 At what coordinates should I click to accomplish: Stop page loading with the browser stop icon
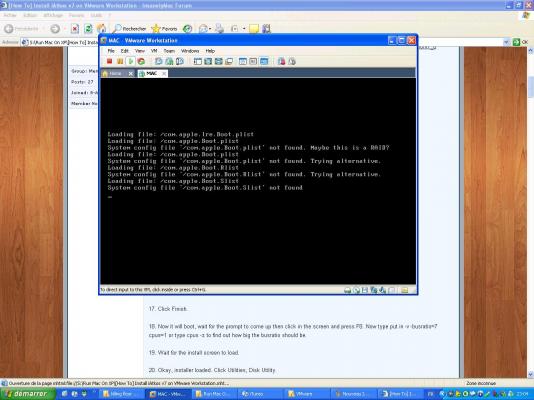75,29
